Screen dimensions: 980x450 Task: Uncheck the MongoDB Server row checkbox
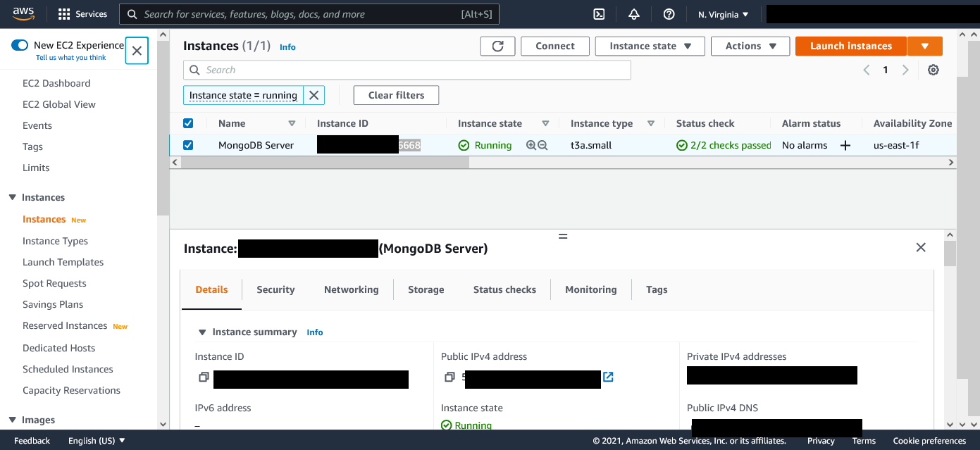click(188, 145)
